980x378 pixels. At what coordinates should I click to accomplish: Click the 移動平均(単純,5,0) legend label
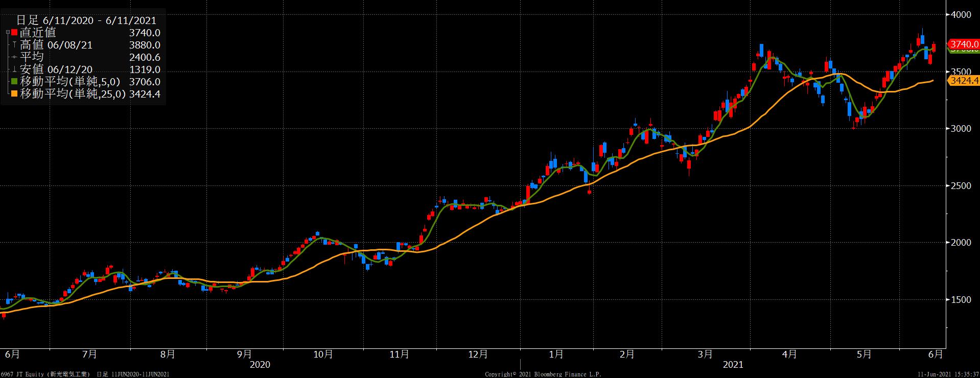[x=69, y=82]
